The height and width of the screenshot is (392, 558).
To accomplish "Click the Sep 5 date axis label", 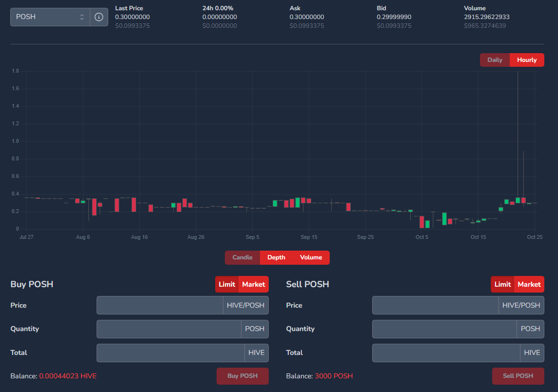I will click(x=252, y=237).
